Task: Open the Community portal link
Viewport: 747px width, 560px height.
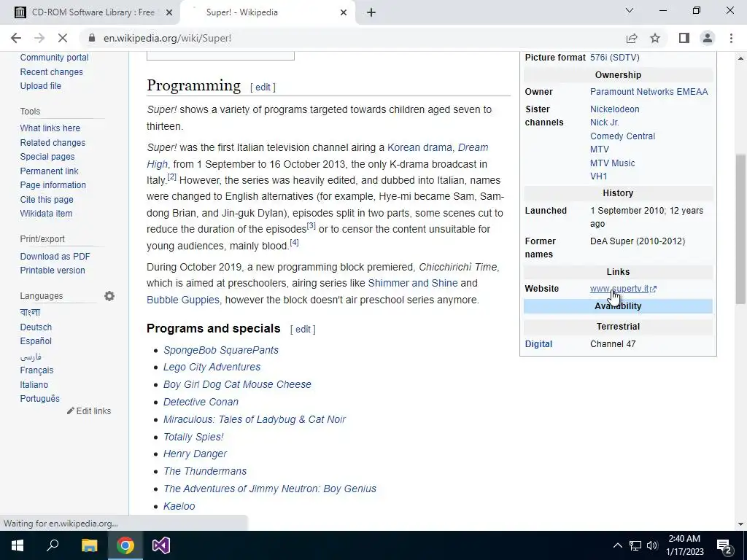Action: pyautogui.click(x=54, y=57)
